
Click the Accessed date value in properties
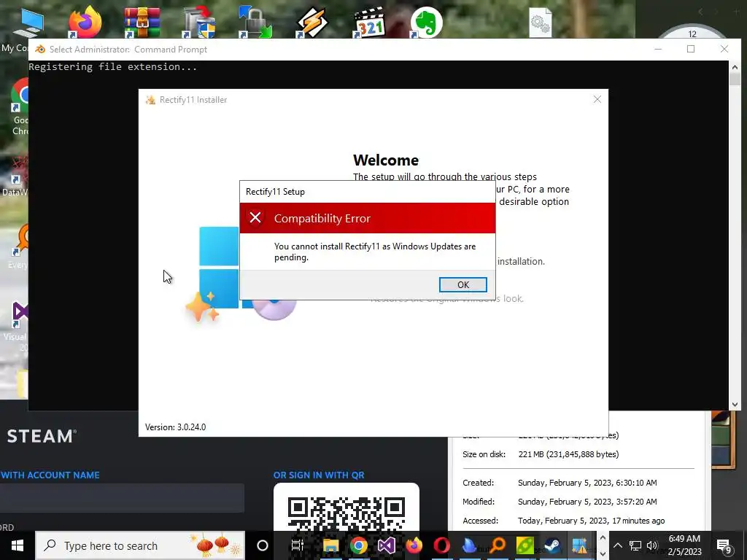click(x=591, y=521)
